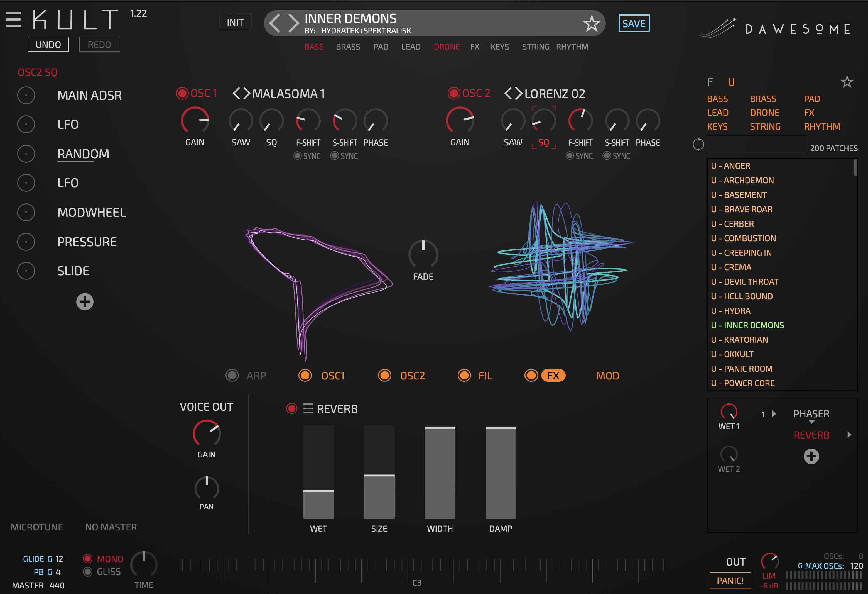Enable OSC 1 S-Shift sync

[x=335, y=155]
